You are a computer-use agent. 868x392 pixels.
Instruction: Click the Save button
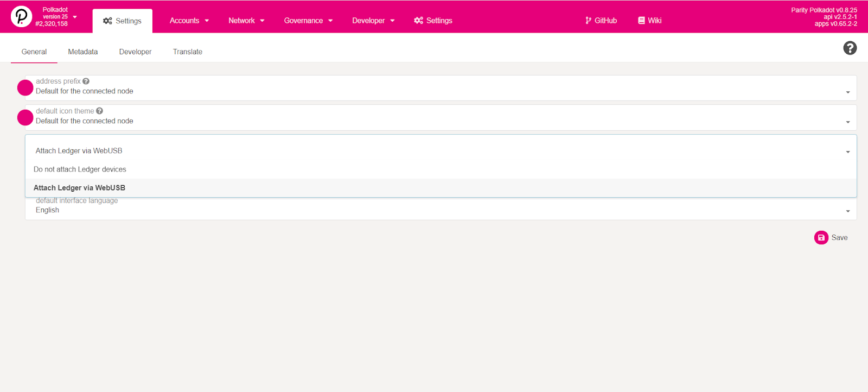point(831,238)
